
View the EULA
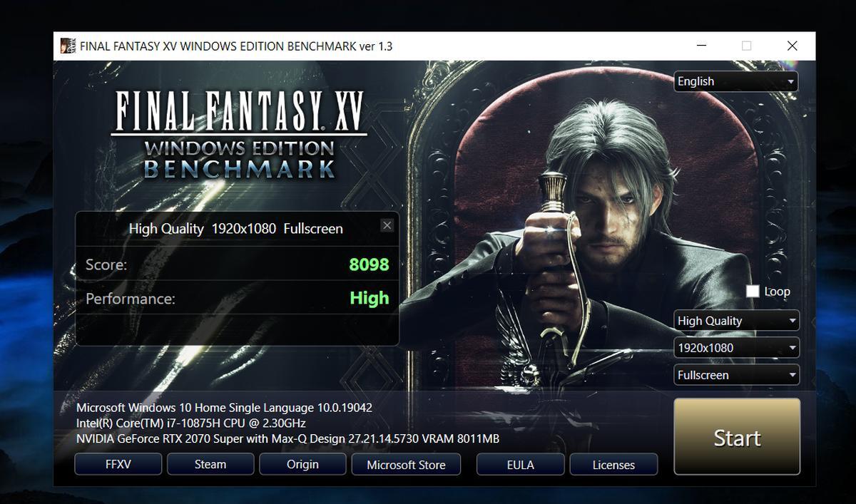520,464
